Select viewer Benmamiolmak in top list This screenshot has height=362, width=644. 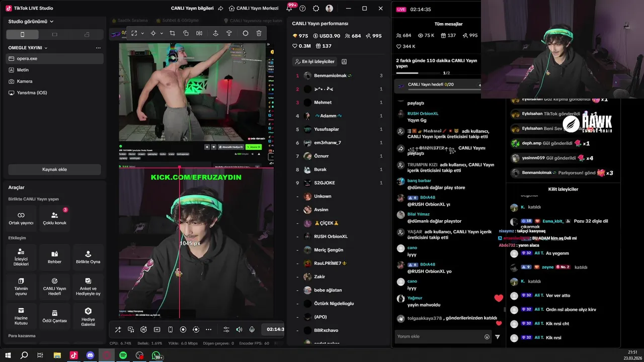[x=339, y=75]
